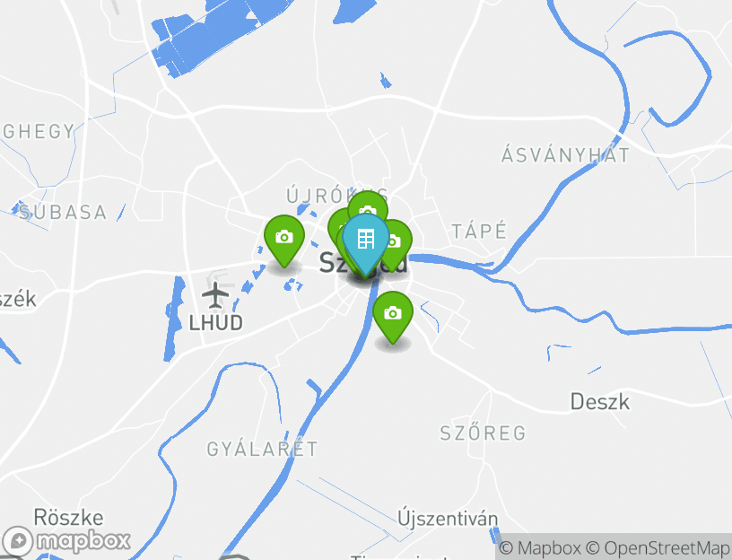
Task: Open the © OpenStreetMap attribution link
Action: point(658,547)
